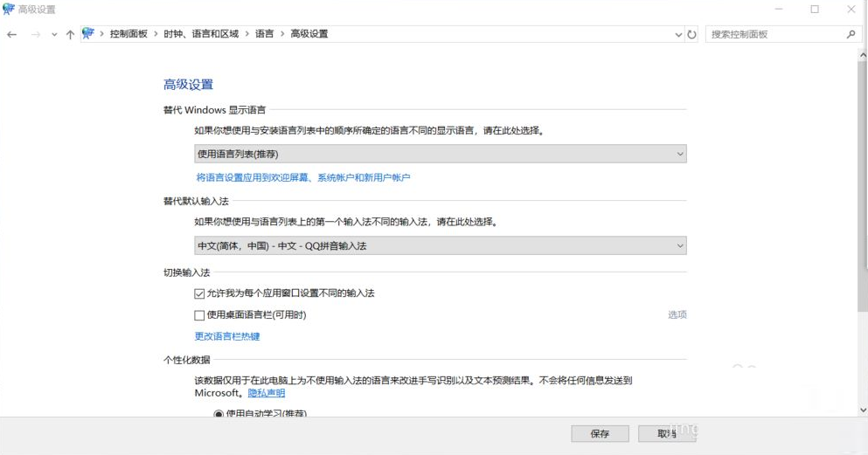Open the 更改语言栏热键 link
The height and width of the screenshot is (455, 868).
tap(227, 336)
